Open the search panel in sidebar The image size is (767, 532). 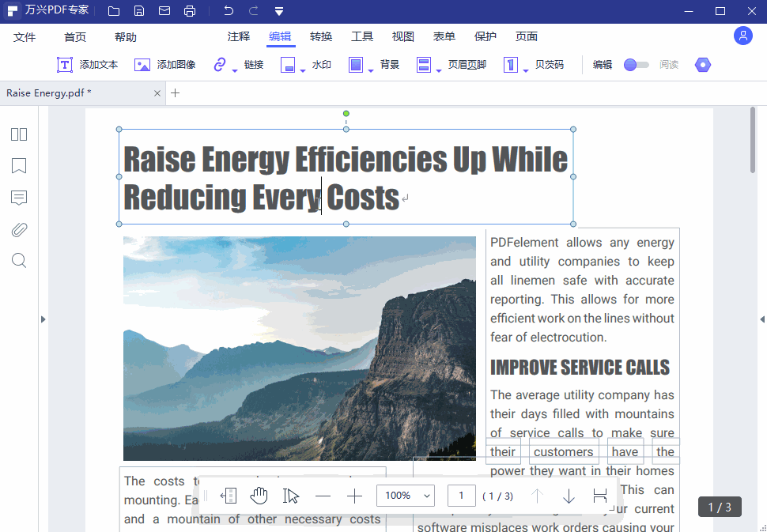[x=19, y=261]
